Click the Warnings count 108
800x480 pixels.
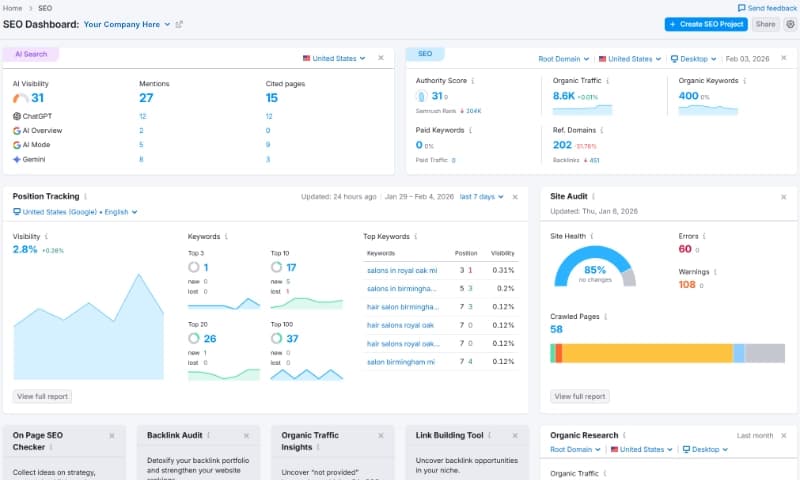click(x=687, y=285)
